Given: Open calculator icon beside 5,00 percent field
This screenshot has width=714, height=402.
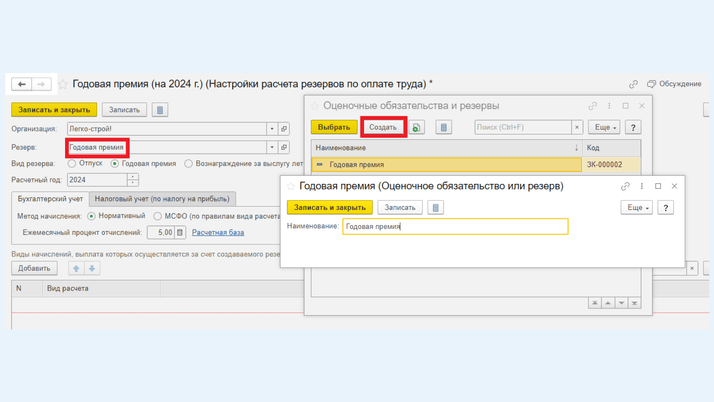Looking at the screenshot, I should tap(180, 233).
